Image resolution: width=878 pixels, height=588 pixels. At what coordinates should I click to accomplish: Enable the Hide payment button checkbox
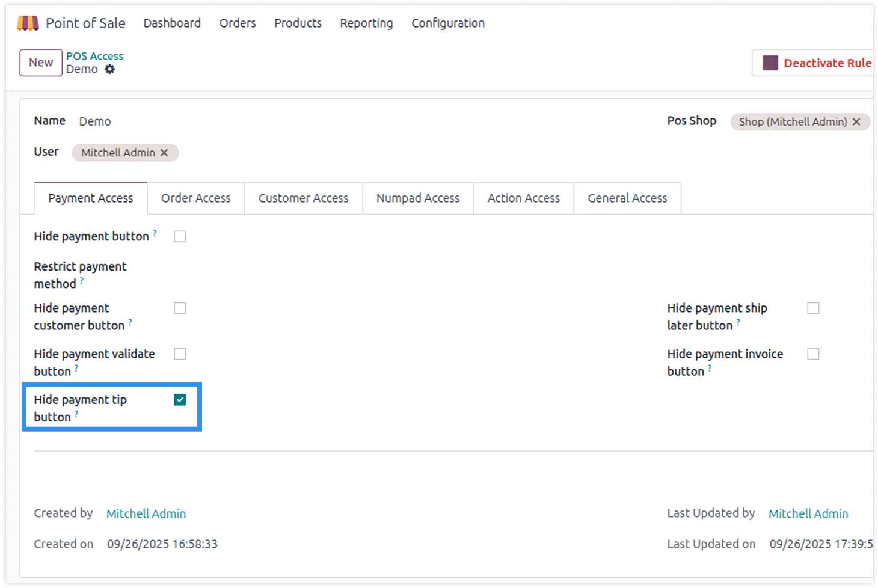[180, 236]
